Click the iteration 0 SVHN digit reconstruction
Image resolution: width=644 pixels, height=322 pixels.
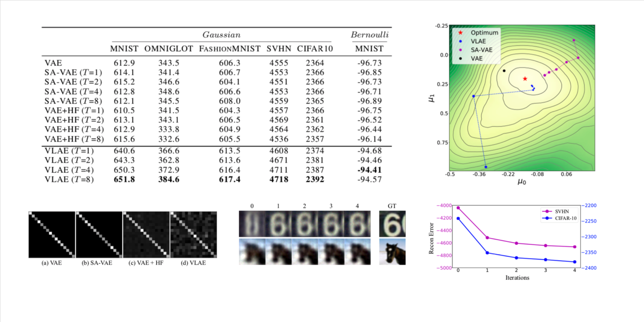click(252, 224)
